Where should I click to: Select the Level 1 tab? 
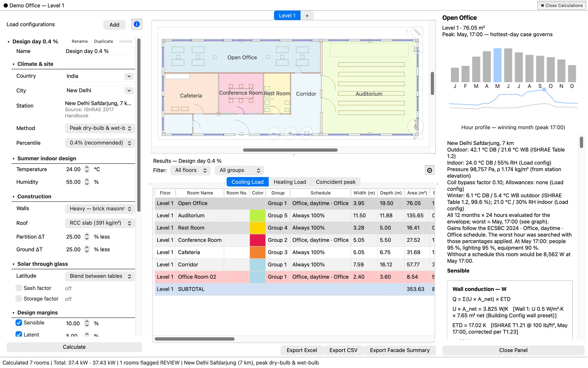(x=287, y=16)
